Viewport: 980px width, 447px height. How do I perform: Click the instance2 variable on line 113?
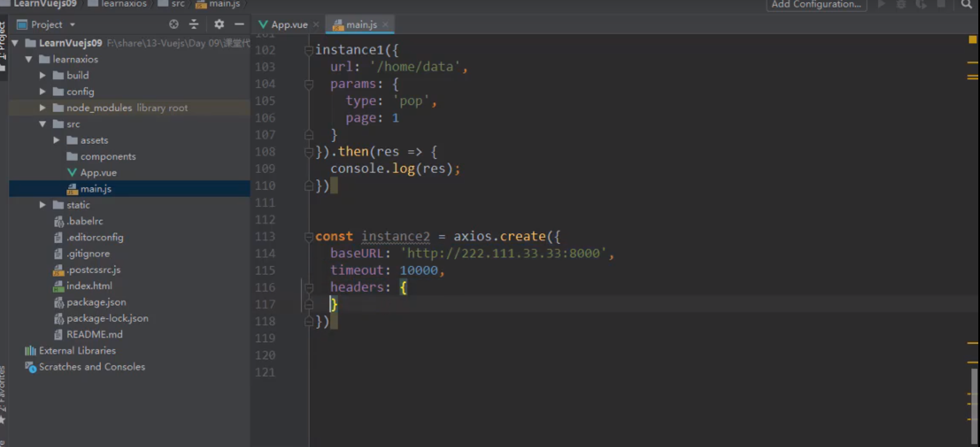click(396, 236)
